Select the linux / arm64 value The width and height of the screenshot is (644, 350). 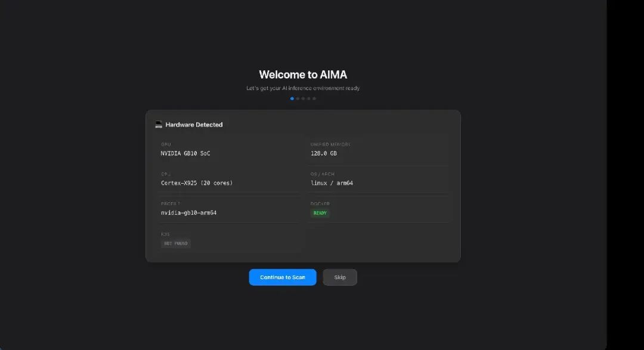click(x=332, y=183)
